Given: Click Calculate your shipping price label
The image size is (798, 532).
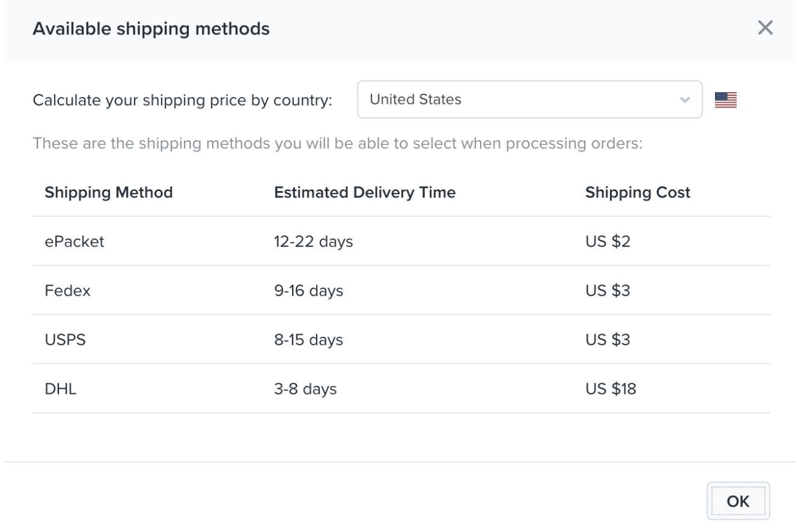Looking at the screenshot, I should 183,100.
